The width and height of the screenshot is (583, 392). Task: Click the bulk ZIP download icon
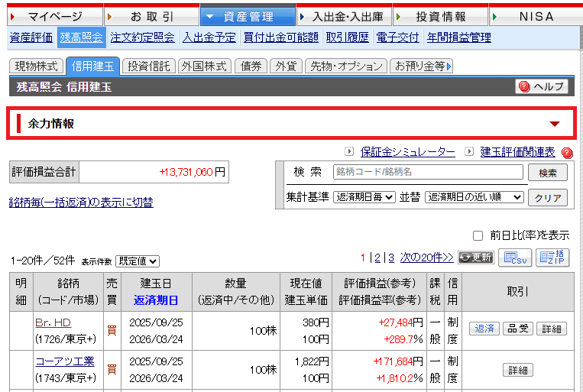552,258
